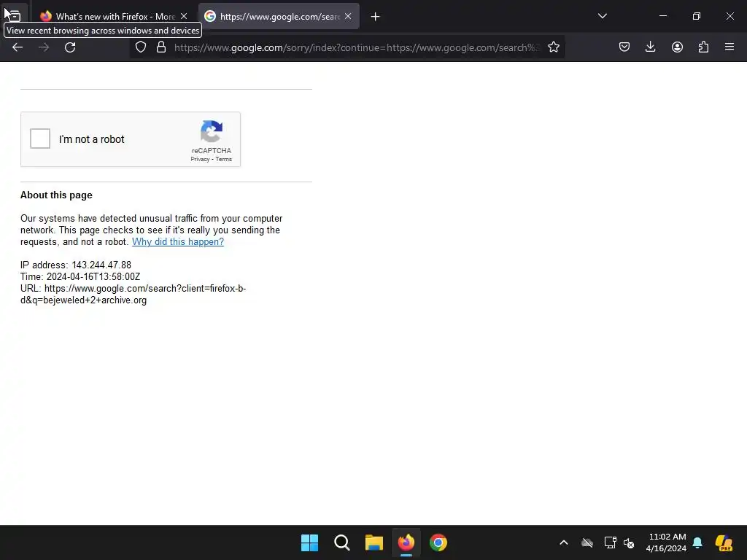Open the Windows Start menu
Viewport: 747px width, 560px height.
(x=309, y=542)
